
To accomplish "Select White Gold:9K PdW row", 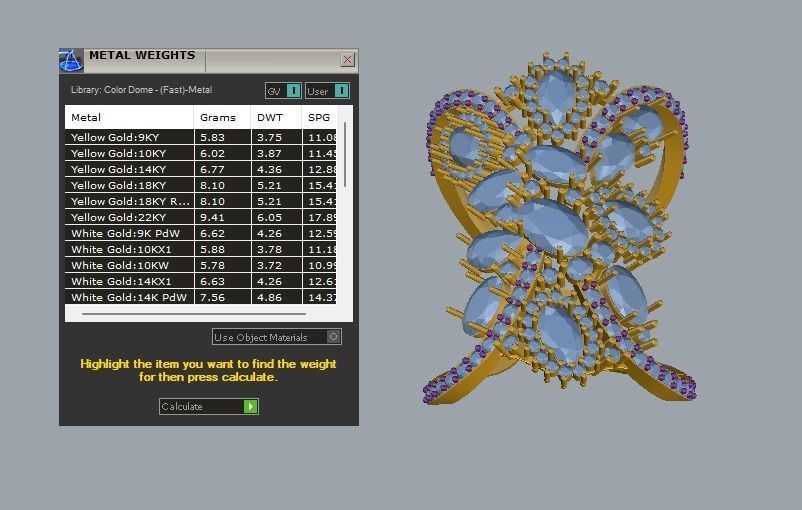I will pyautogui.click(x=200, y=233).
